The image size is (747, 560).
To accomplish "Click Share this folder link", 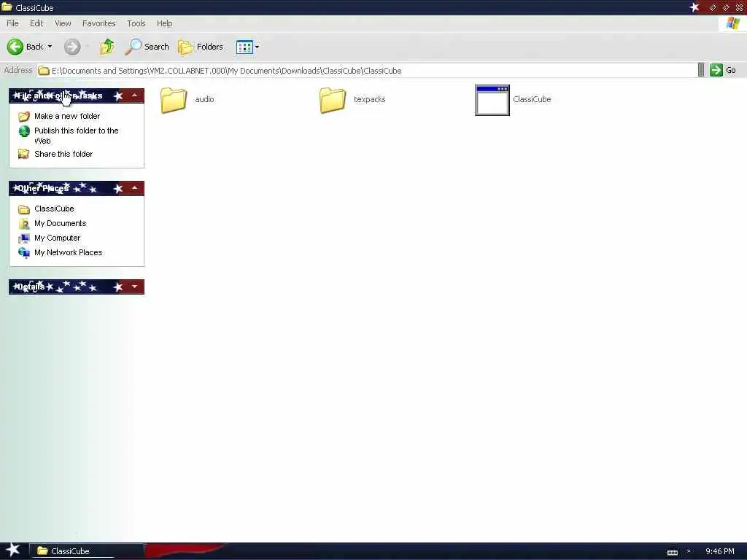I will 63,154.
